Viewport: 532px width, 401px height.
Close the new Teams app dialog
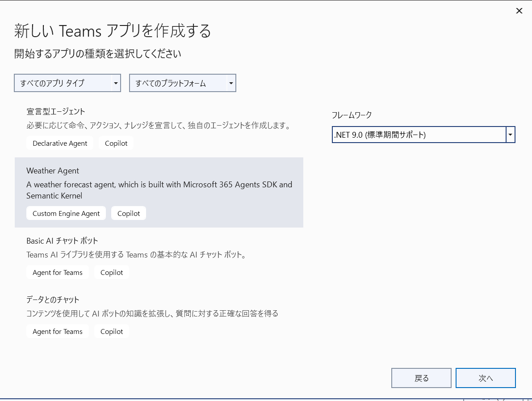pyautogui.click(x=519, y=11)
